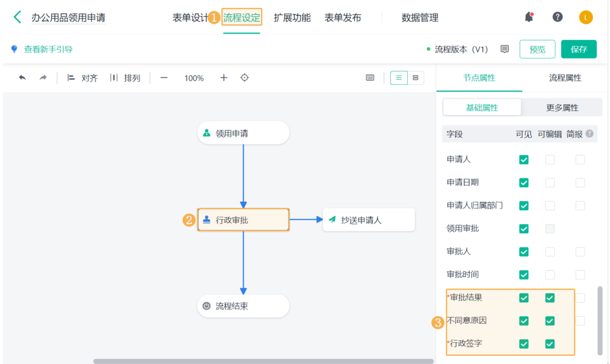Select the 抄送申请人 node on the canvas
This screenshot has height=364, width=610.
pyautogui.click(x=369, y=220)
